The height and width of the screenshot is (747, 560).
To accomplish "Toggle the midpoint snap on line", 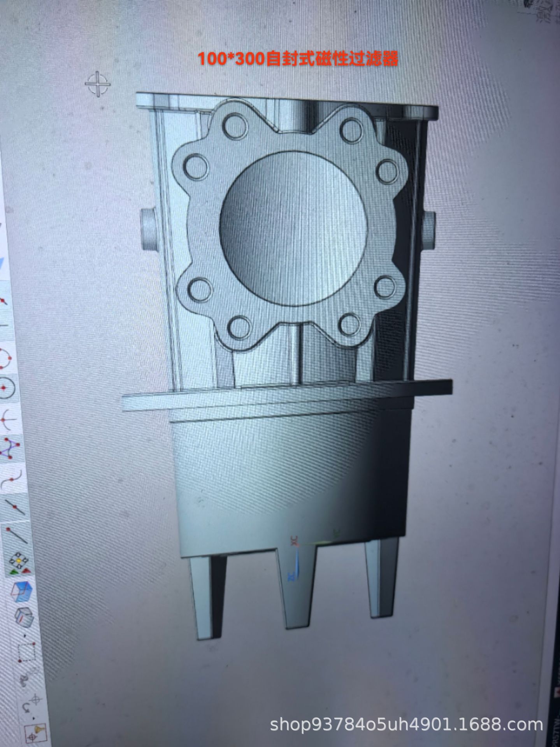I will coord(16,508).
